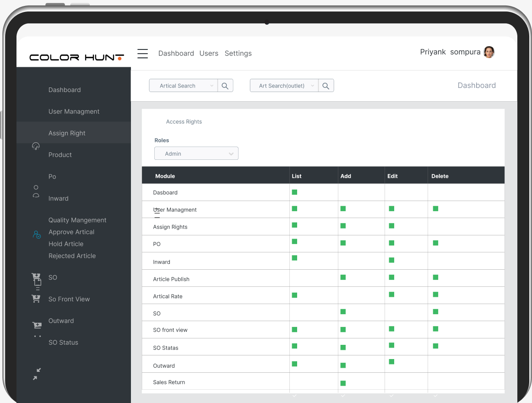Viewport: 532px width, 403px height.
Task: Click the Access Rights heading
Action: pos(184,121)
